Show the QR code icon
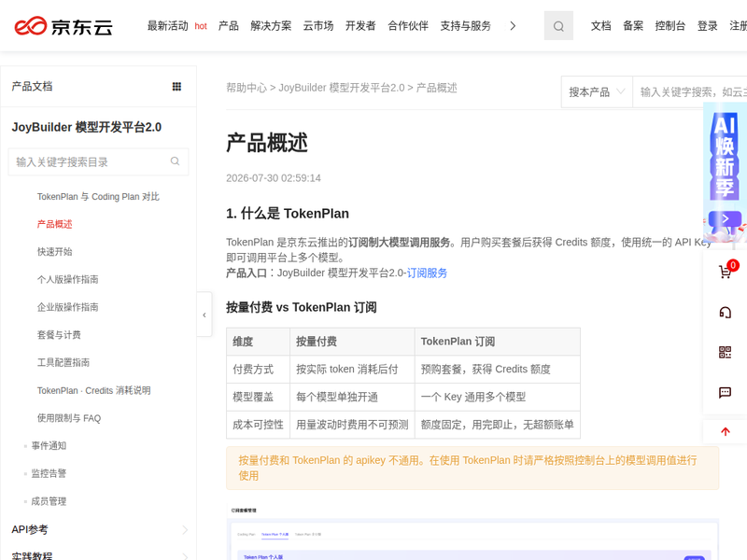The width and height of the screenshot is (747, 560). [x=726, y=353]
